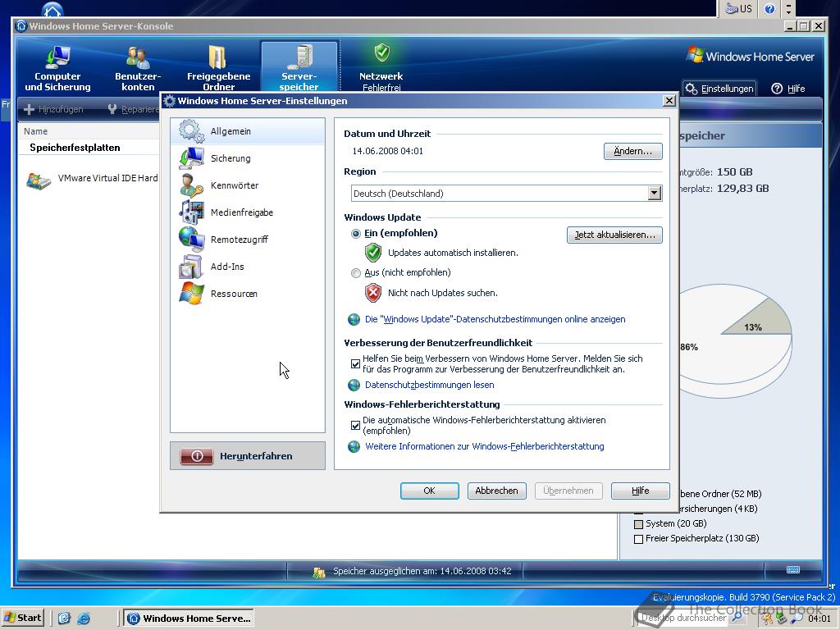Select Add-Ins in the settings sidebar
Image resolution: width=840 pixels, height=630 pixels.
(248, 267)
